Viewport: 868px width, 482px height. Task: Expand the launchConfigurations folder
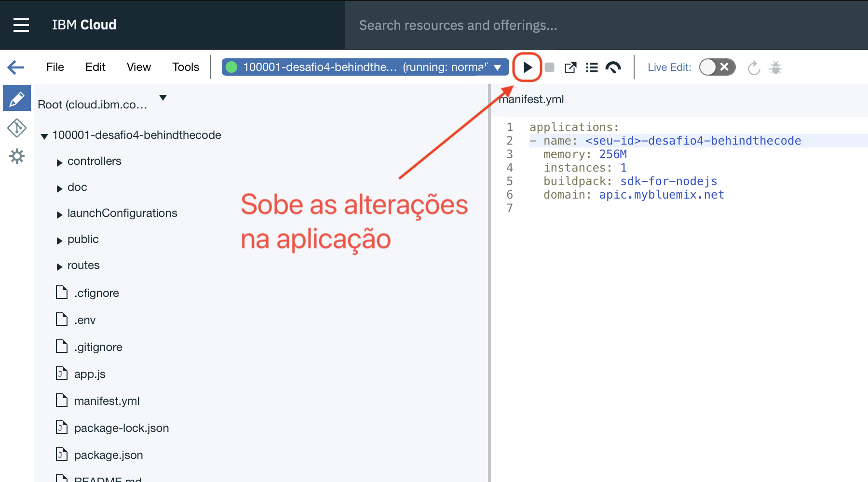pos(59,214)
